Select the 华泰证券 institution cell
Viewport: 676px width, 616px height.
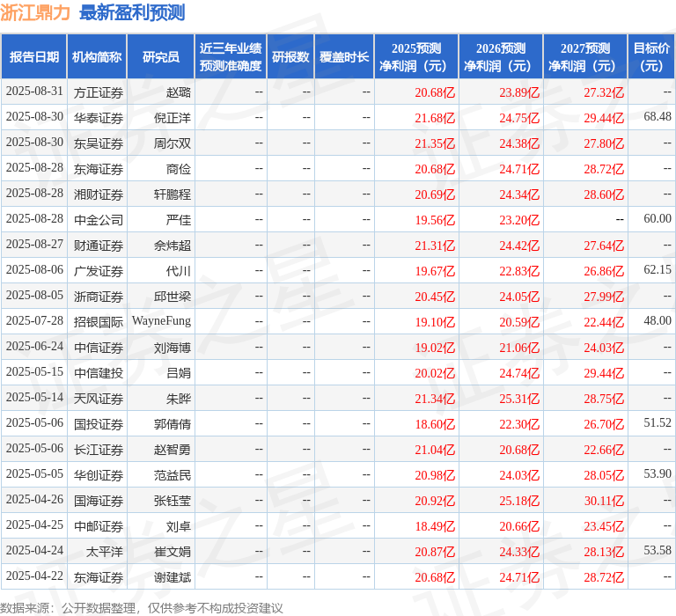[99, 118]
